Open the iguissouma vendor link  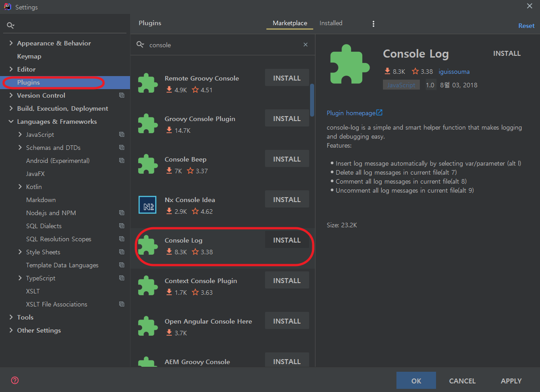[x=454, y=72]
